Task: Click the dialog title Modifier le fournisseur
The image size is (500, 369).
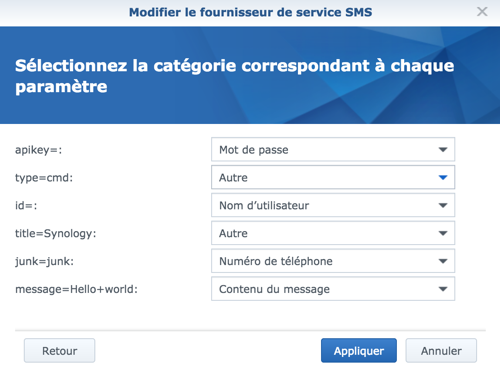Action: pos(250,12)
